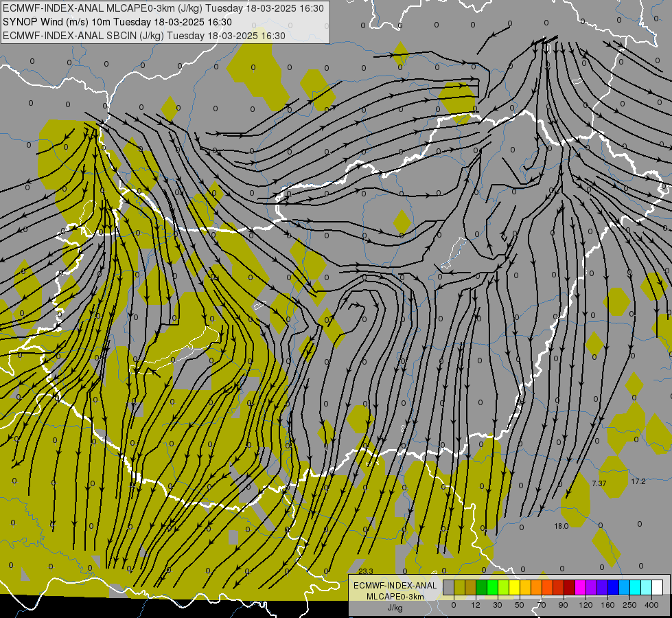Click the legend tick label 250
The width and height of the screenshot is (672, 618).
[629, 605]
